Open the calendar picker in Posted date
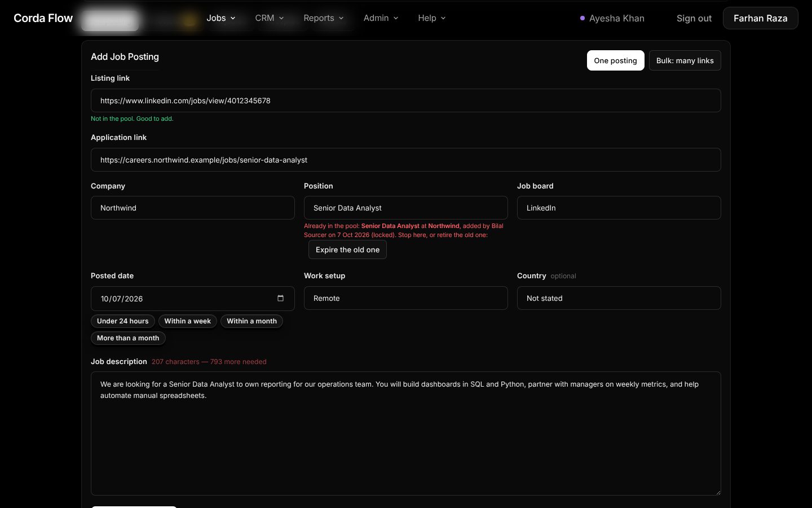Image resolution: width=812 pixels, height=508 pixels. pyautogui.click(x=280, y=298)
